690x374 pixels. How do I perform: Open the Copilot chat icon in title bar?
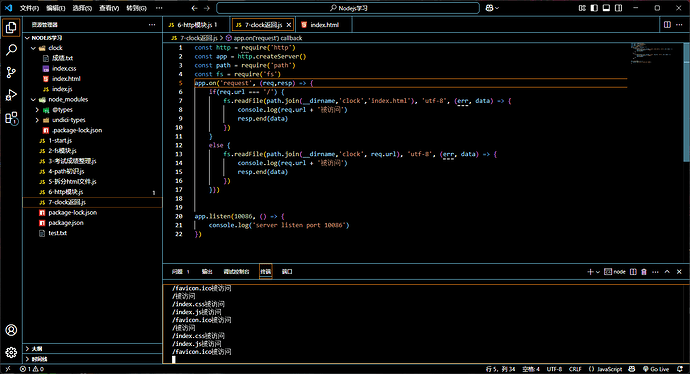point(489,8)
